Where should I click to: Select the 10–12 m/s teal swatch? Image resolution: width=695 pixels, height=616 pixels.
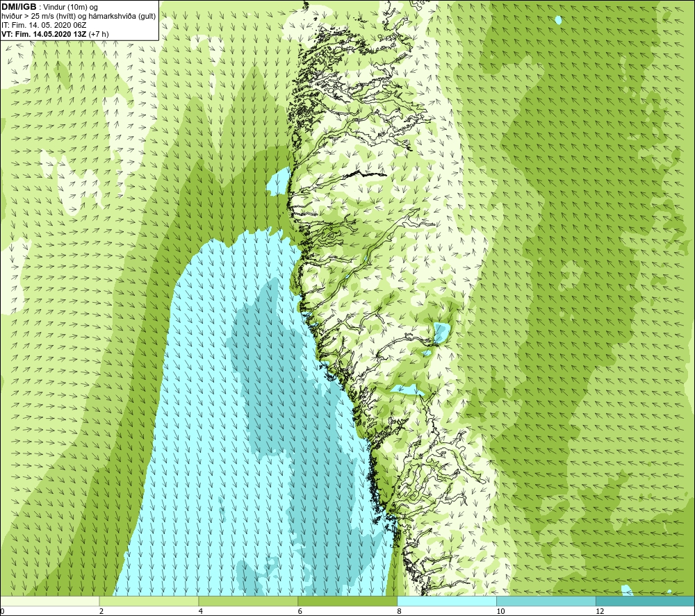546,601
